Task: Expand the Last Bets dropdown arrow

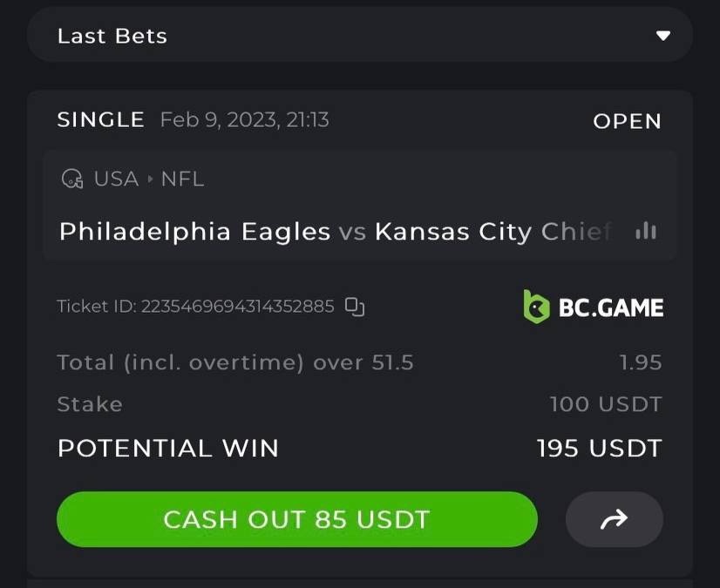Action: (x=663, y=36)
